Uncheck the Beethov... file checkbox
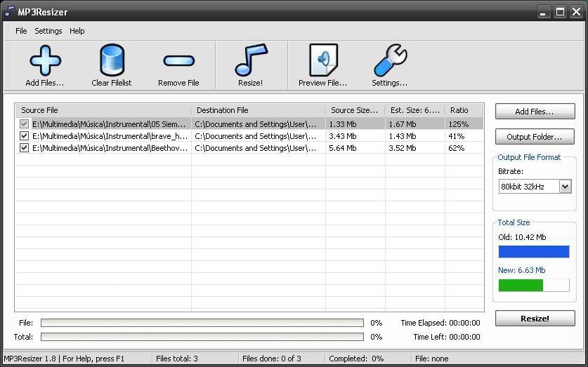The image size is (588, 367). tap(24, 148)
